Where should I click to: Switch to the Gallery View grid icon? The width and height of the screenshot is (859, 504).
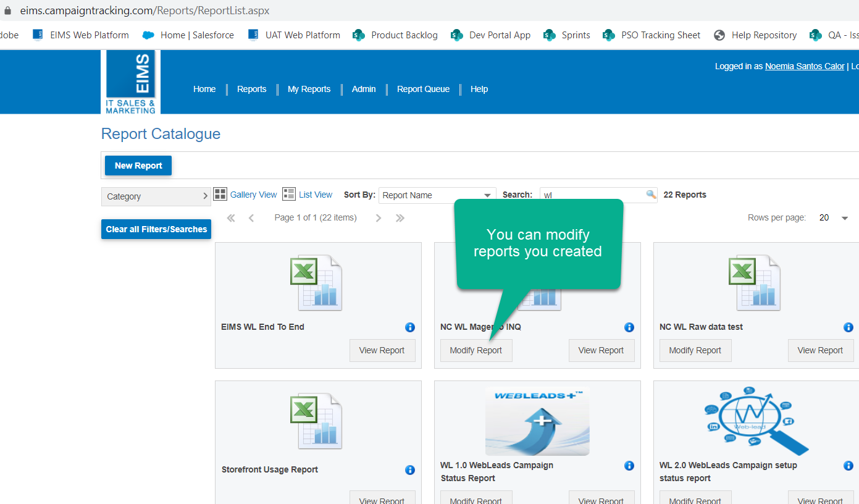[220, 194]
